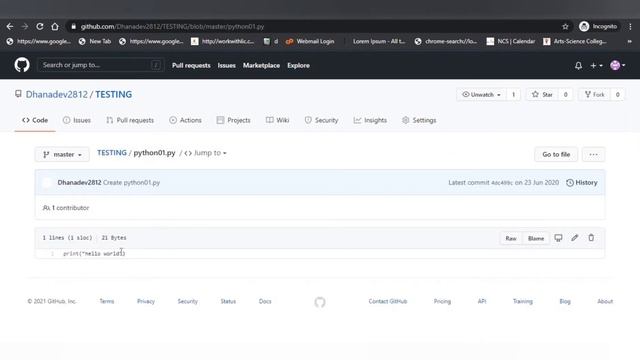The image size is (640, 360).
Task: Open more options ellipsis button
Action: click(x=593, y=154)
